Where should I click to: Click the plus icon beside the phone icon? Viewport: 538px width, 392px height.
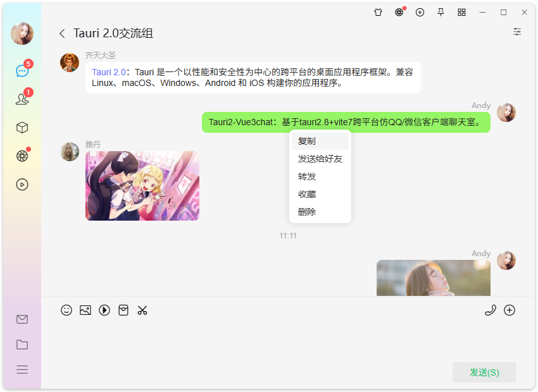511,310
